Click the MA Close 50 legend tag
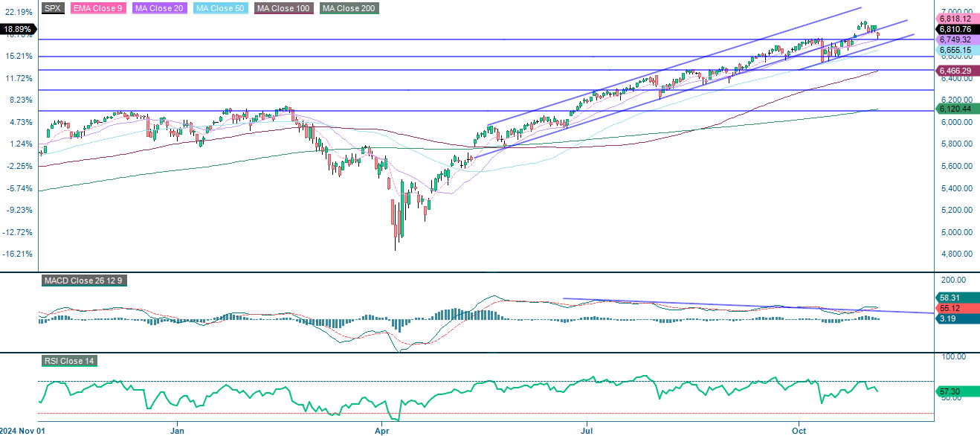 [219, 8]
